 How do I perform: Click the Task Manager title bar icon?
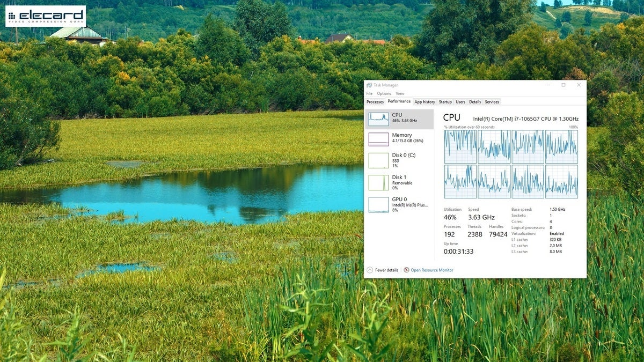pos(369,85)
